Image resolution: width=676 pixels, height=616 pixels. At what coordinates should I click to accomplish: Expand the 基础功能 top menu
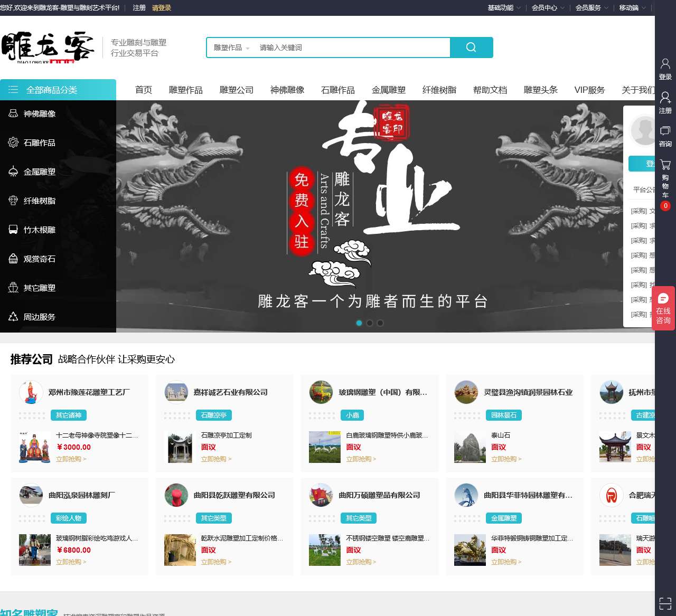tap(504, 8)
